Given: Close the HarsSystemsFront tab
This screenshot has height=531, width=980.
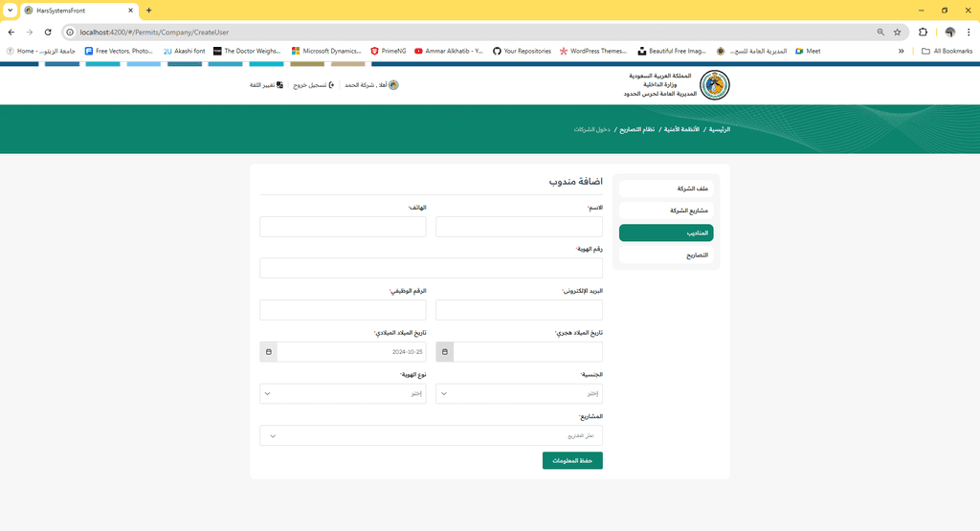Looking at the screenshot, I should 130,11.
